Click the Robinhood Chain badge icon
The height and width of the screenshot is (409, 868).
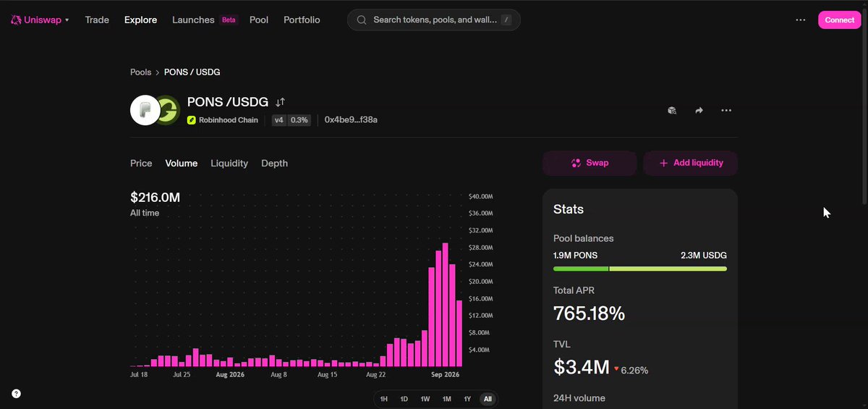[192, 120]
